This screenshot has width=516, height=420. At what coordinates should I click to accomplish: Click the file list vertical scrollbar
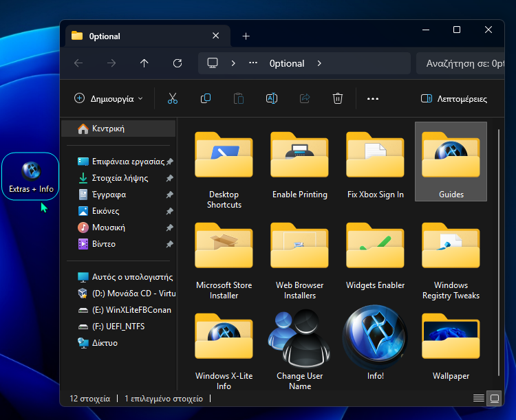click(499, 252)
